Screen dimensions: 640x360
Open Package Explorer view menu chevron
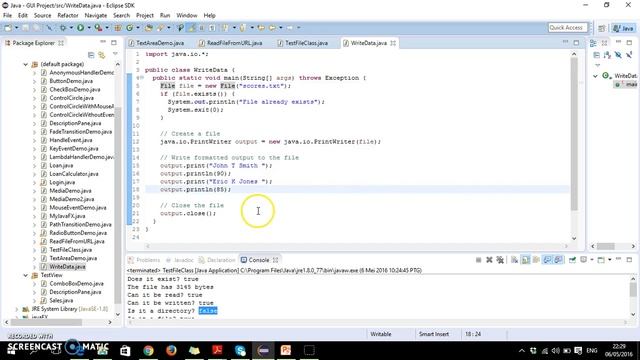click(x=115, y=54)
